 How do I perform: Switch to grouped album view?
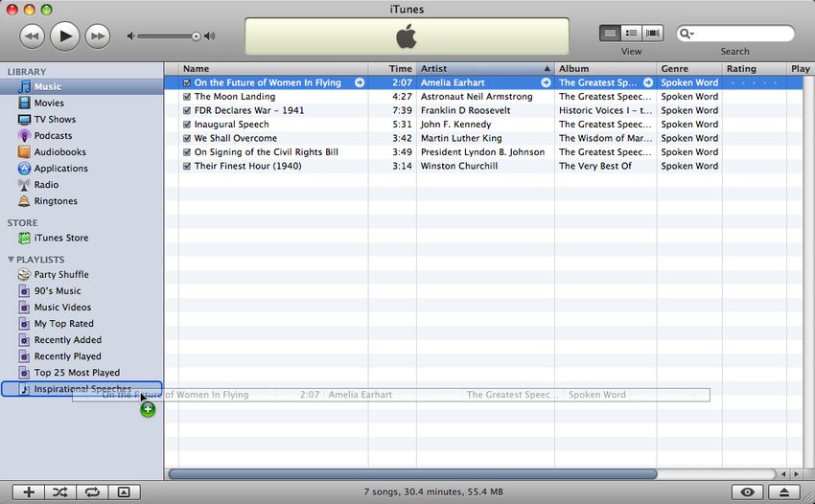click(x=632, y=34)
